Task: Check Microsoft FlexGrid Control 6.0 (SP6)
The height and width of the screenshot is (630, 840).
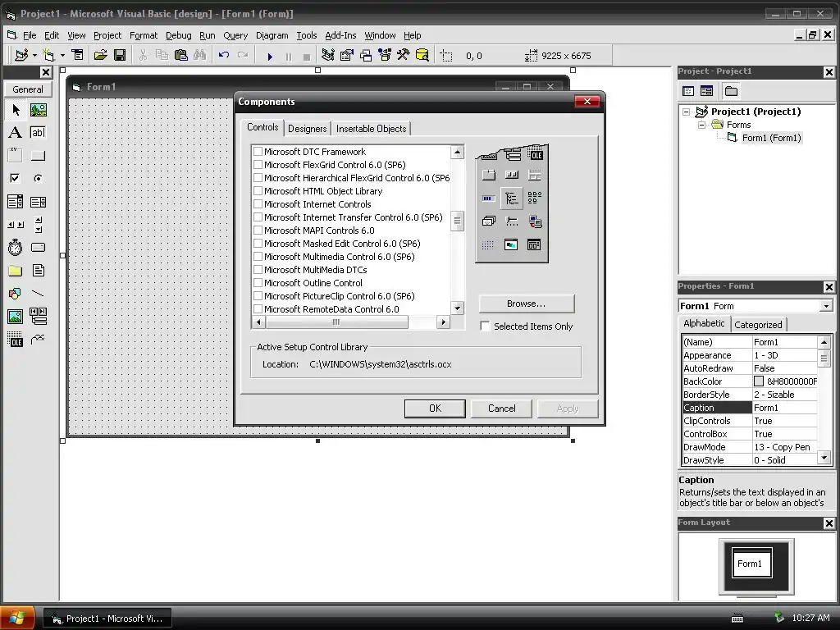Action: (x=258, y=164)
